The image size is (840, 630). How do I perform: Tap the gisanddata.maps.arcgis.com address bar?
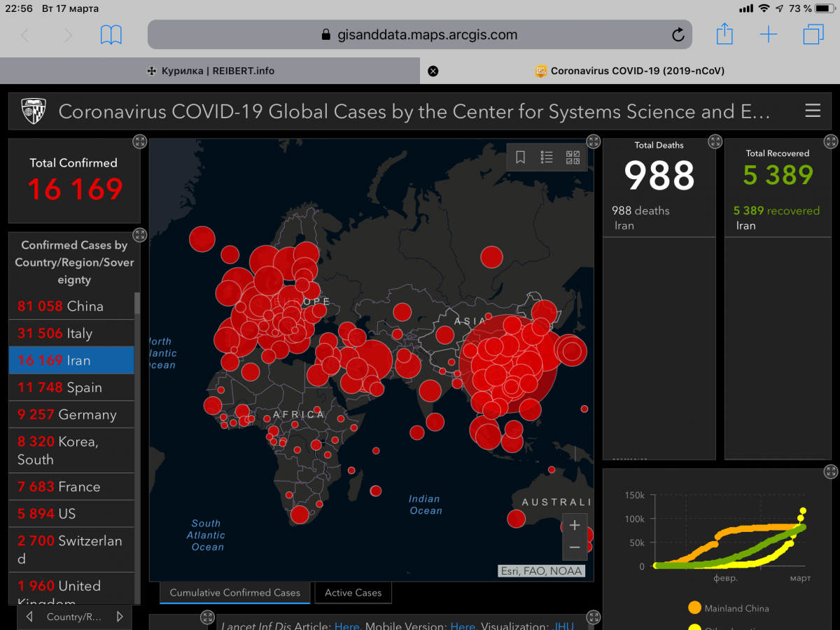[420, 34]
